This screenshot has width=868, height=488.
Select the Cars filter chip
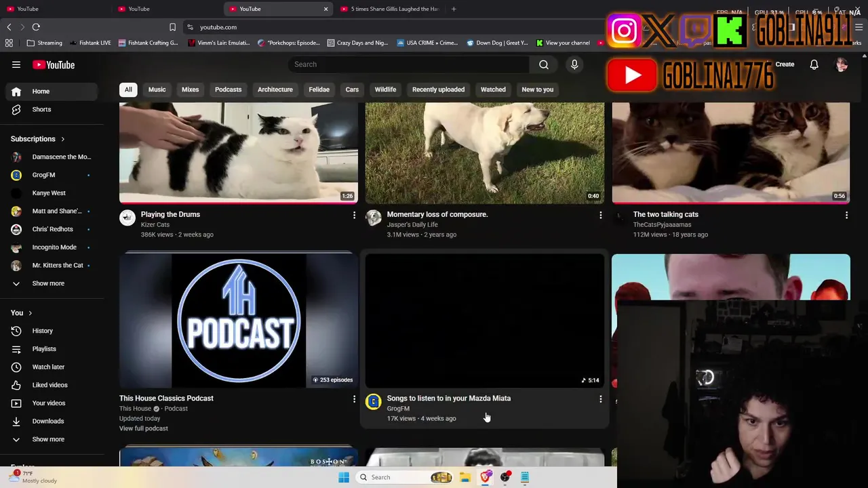tap(352, 89)
